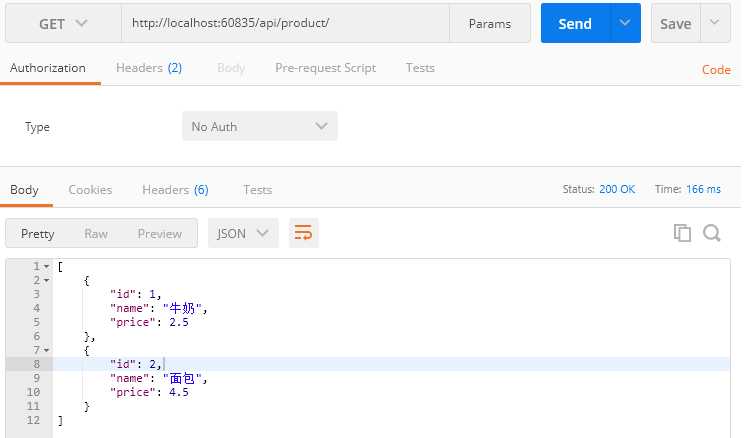Open the GET method dropdown
The image size is (744, 438).
pyautogui.click(x=63, y=23)
